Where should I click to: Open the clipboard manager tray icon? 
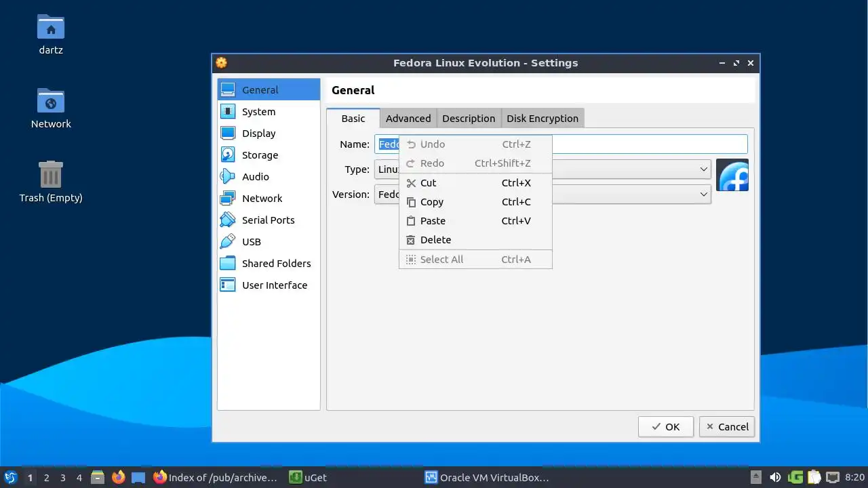(814, 477)
